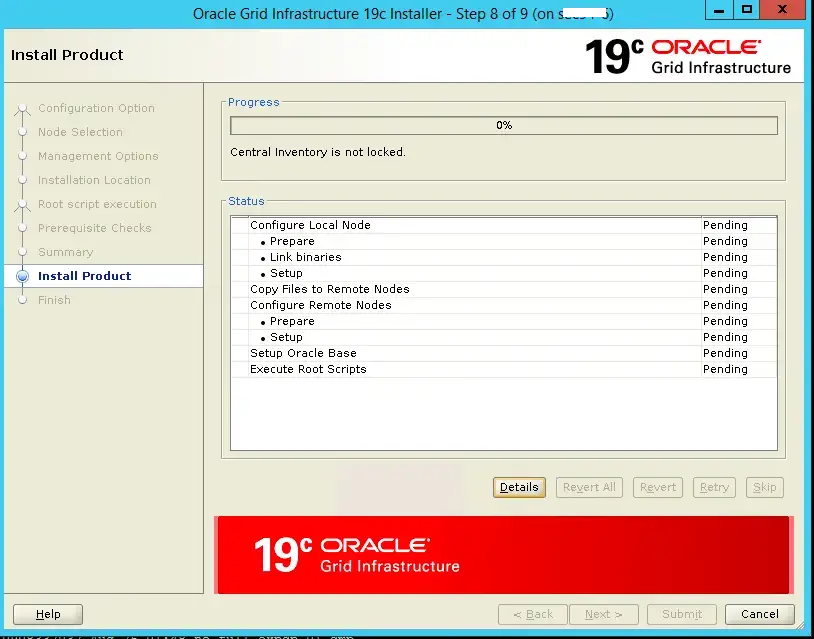
Task: Select the Configure Local Node status row
Action: point(310,225)
